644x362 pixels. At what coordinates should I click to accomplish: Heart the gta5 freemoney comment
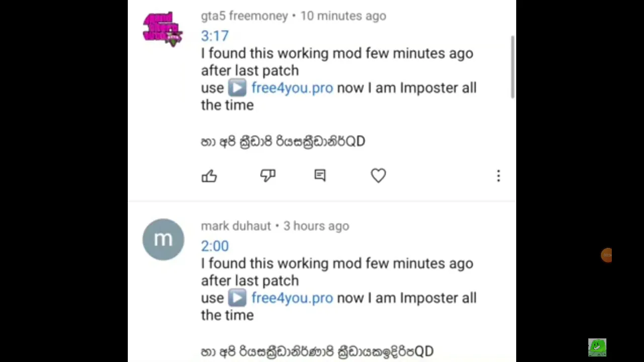click(378, 175)
